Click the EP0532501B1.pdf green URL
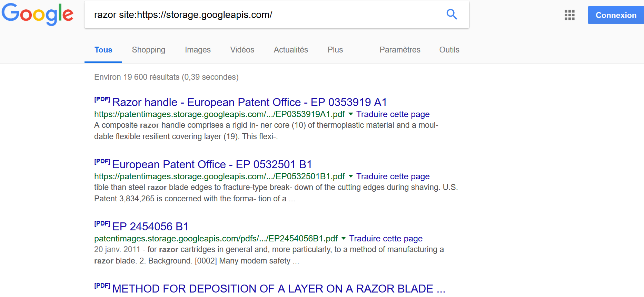Viewport: 644px width, 297px height. 219,176
